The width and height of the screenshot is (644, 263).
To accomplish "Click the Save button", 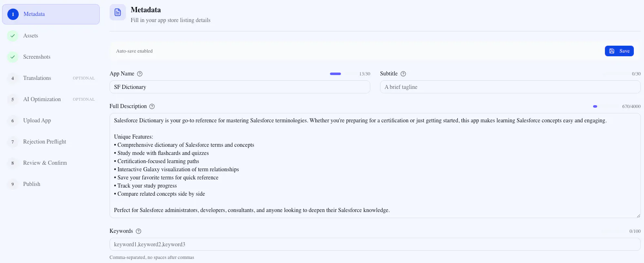I will click(619, 51).
